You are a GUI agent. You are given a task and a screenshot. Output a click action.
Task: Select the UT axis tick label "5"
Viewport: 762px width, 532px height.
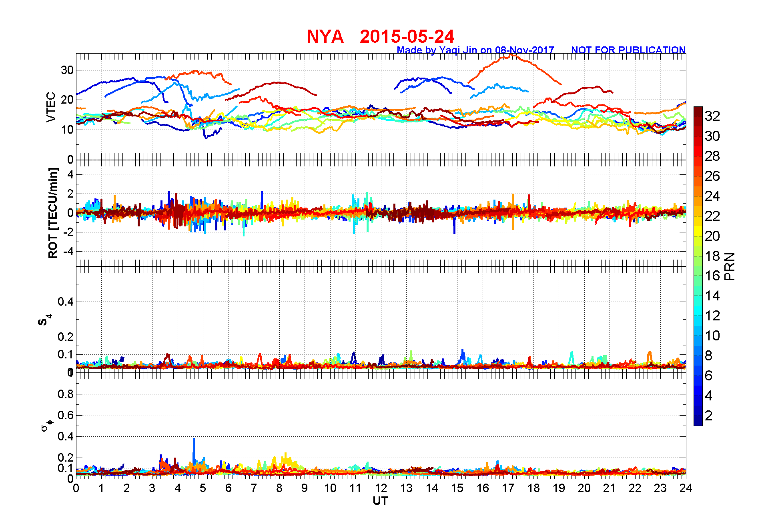tap(203, 488)
